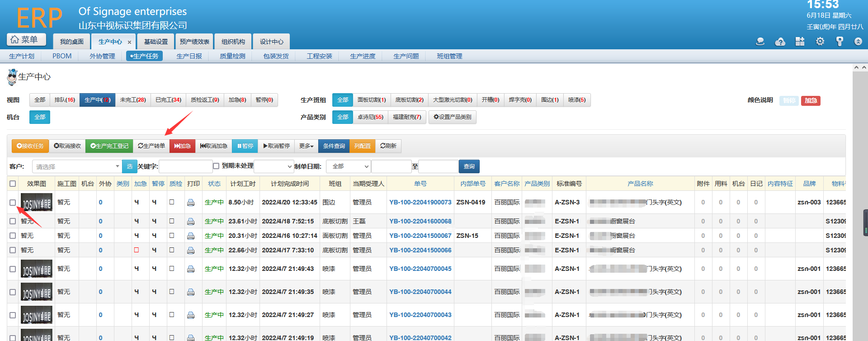Click the 选 customer select button
The height and width of the screenshot is (341, 868).
(x=130, y=166)
